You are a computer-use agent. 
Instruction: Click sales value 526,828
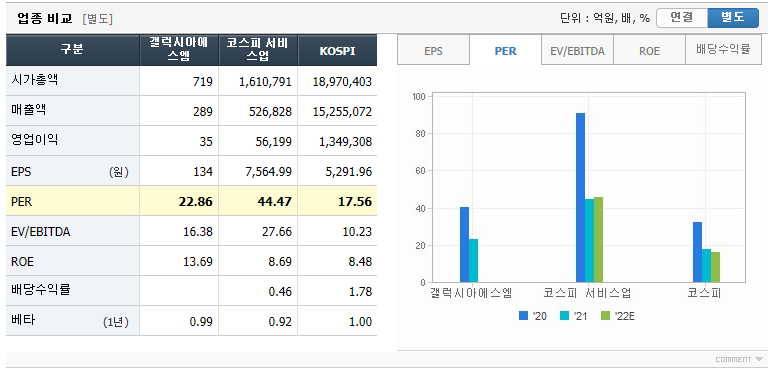pos(271,112)
